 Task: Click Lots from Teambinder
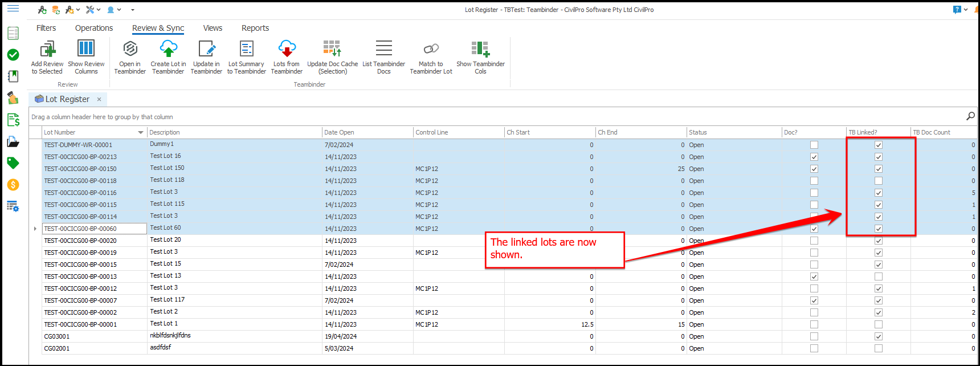point(287,58)
